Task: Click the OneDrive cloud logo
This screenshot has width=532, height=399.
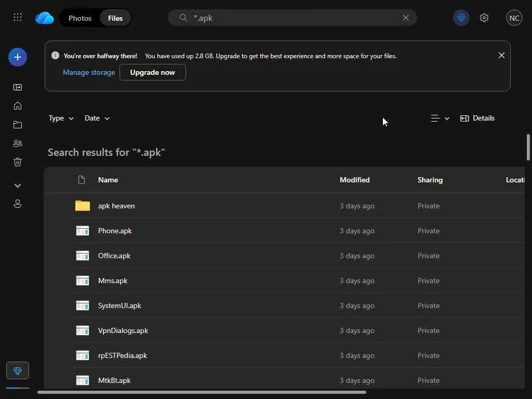Action: (x=45, y=18)
